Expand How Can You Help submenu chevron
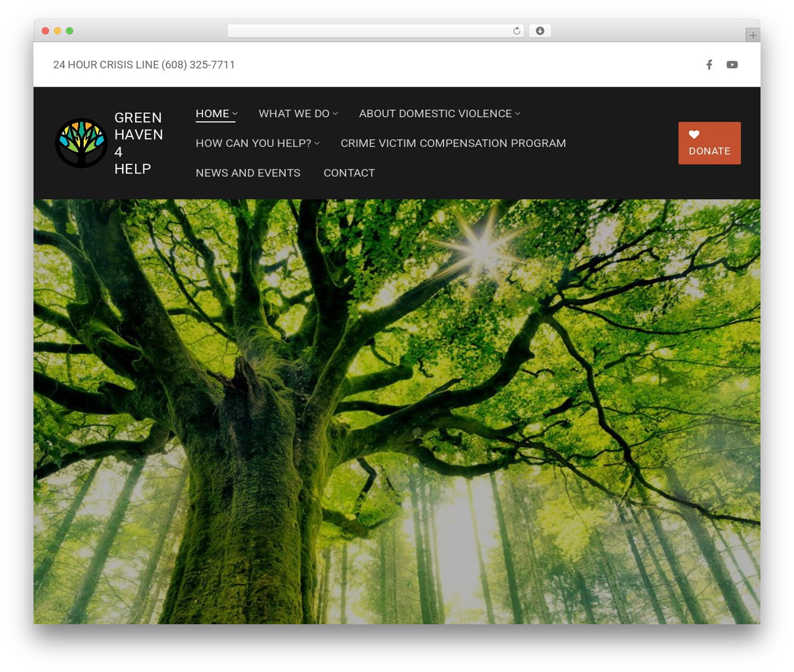This screenshot has height=672, width=794. (317, 143)
